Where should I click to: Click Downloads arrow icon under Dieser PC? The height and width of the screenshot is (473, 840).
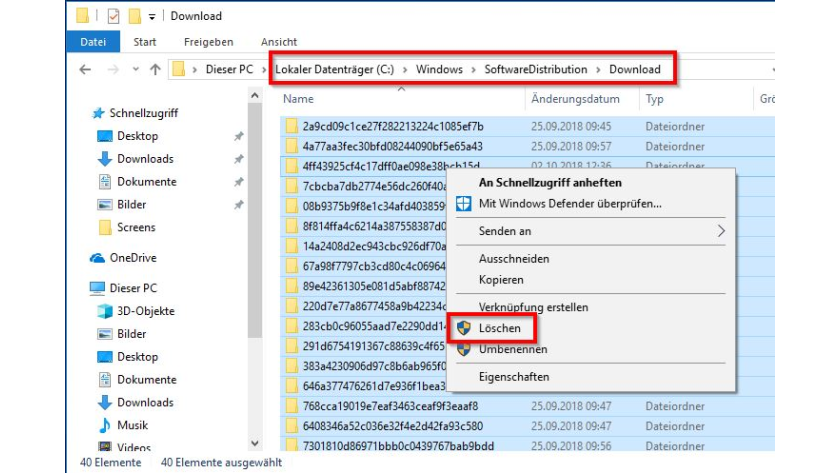(x=104, y=402)
